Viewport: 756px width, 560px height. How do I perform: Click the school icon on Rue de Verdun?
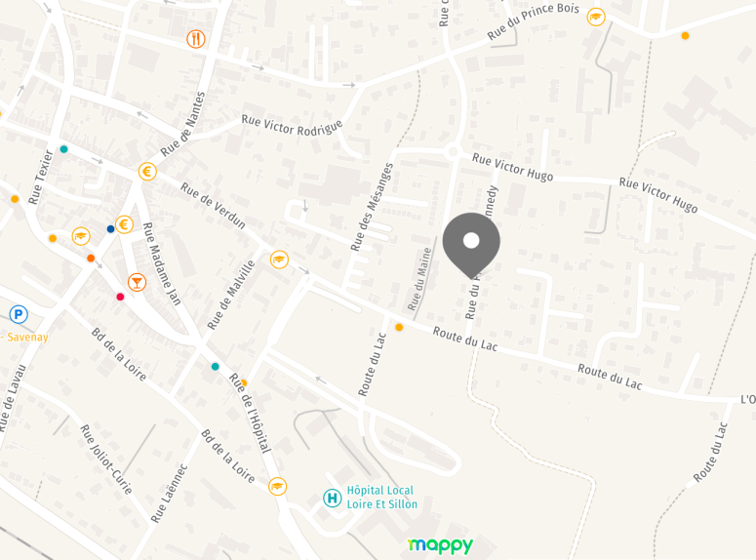[x=279, y=260]
